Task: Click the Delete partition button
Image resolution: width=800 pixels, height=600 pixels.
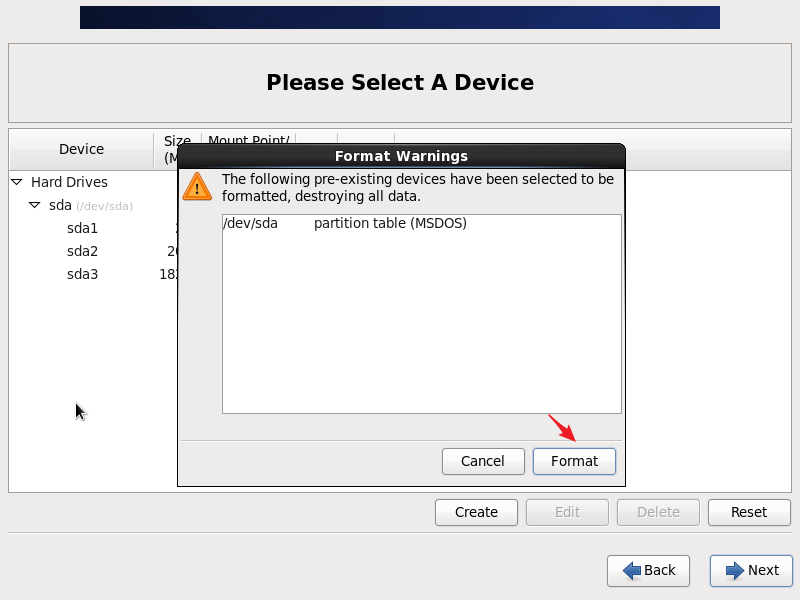Action: click(658, 512)
